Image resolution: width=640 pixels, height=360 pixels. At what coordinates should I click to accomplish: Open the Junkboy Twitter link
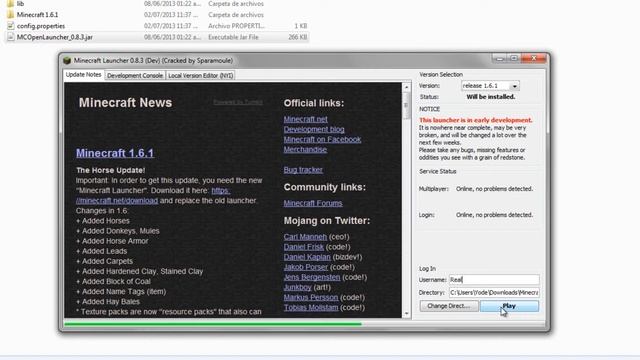[298, 287]
